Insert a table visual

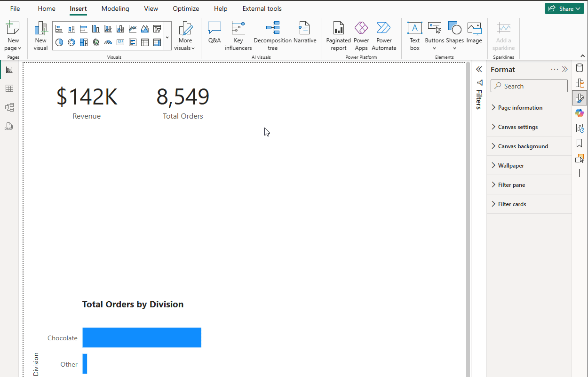point(145,42)
